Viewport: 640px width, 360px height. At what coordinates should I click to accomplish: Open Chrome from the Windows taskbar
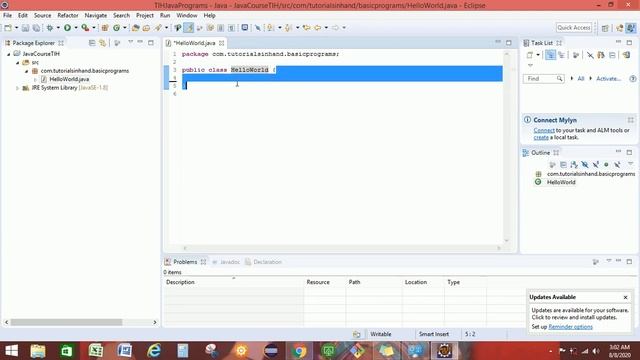[x=299, y=351]
